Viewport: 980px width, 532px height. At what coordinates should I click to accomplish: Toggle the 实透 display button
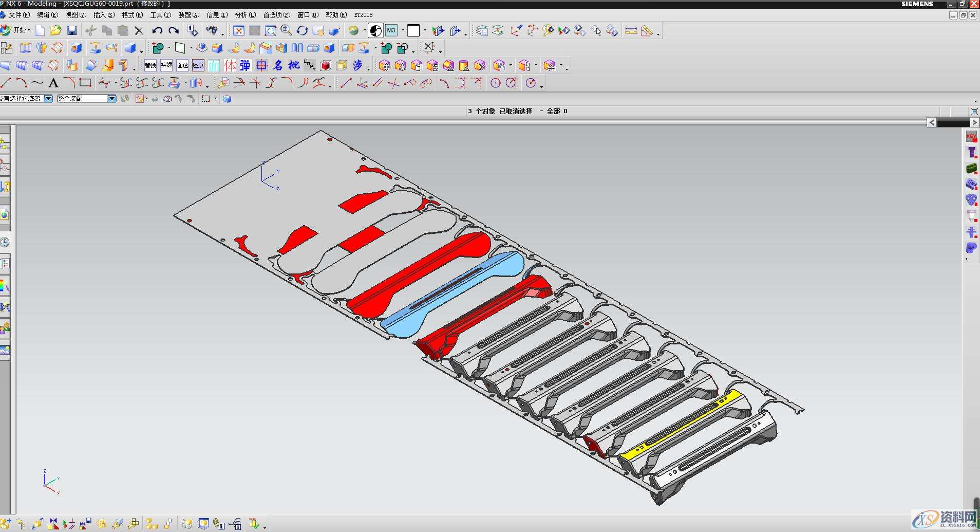pyautogui.click(x=166, y=65)
